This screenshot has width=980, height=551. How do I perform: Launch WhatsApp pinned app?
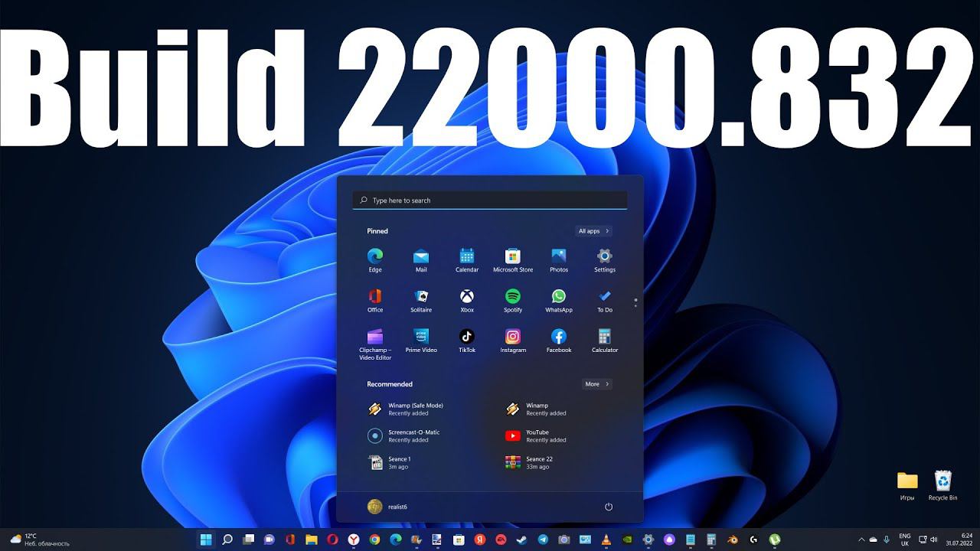559,300
